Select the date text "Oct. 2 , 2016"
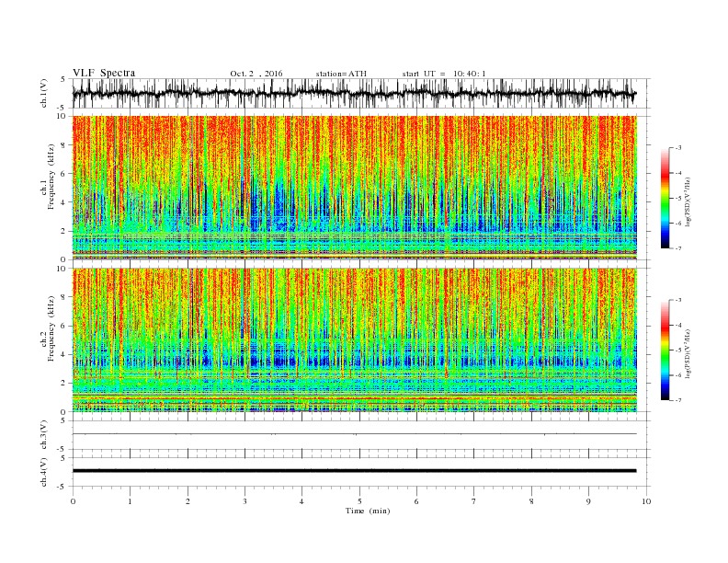 click(x=256, y=74)
